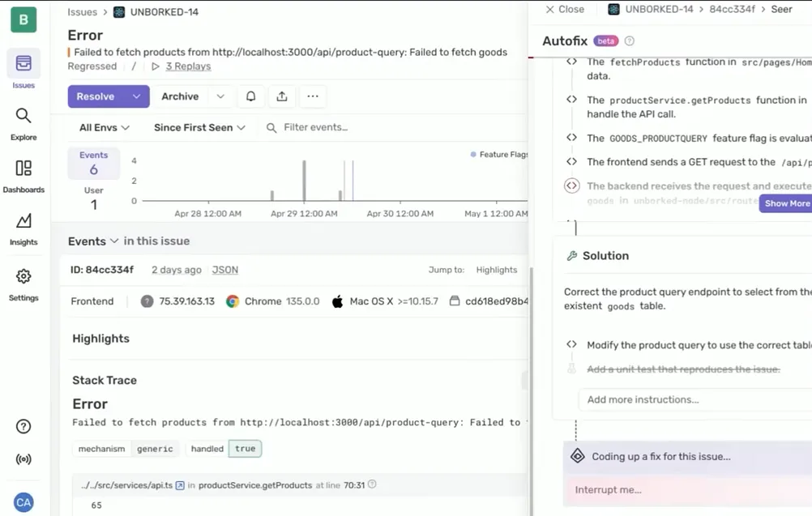Open Insights in the sidebar

coord(24,228)
